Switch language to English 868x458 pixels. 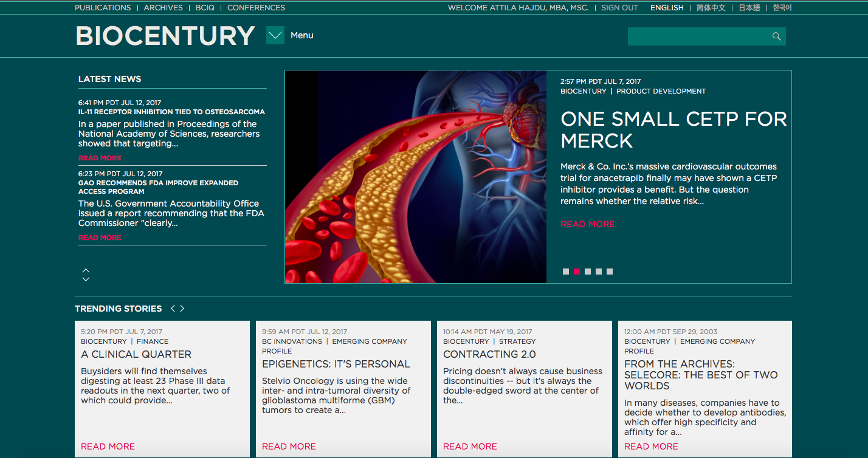[x=667, y=8]
